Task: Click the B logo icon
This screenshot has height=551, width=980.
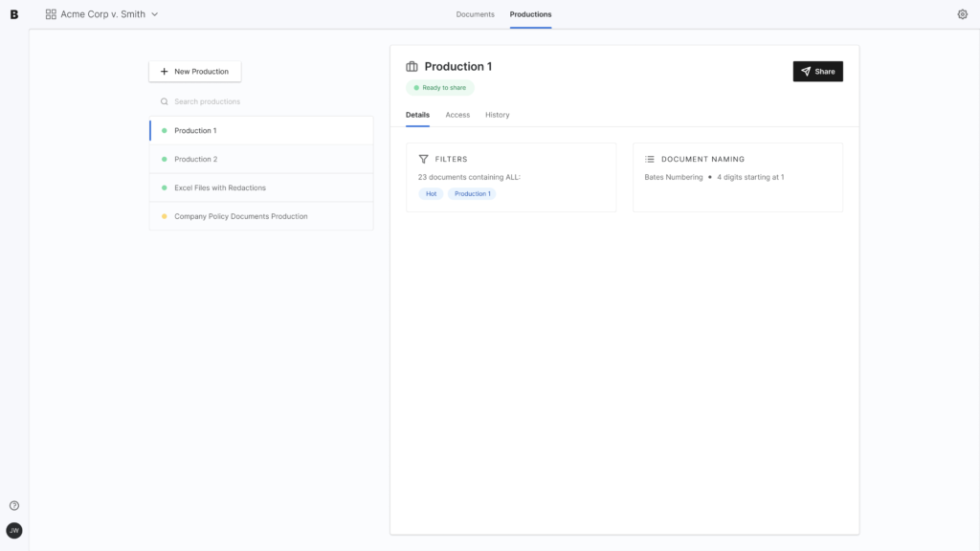Action: pyautogui.click(x=13, y=14)
